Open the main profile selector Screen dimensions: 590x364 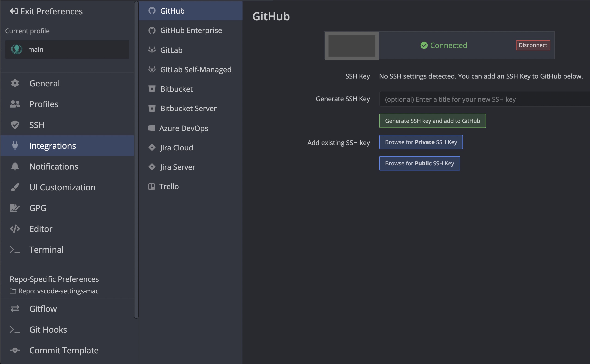67,49
